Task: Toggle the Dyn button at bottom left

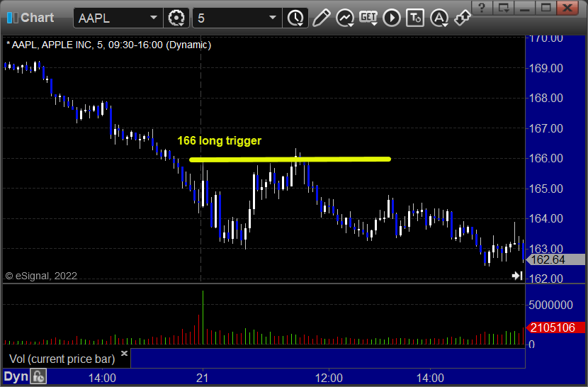Action: click(x=16, y=376)
